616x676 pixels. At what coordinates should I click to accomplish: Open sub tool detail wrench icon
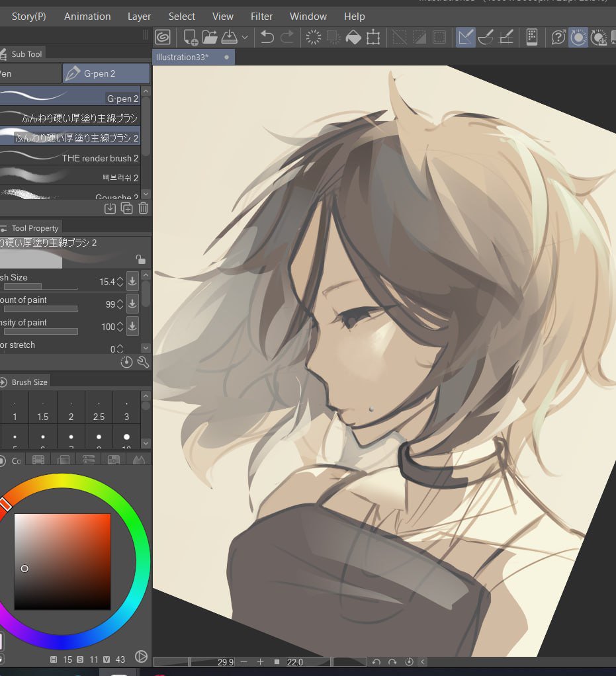143,362
